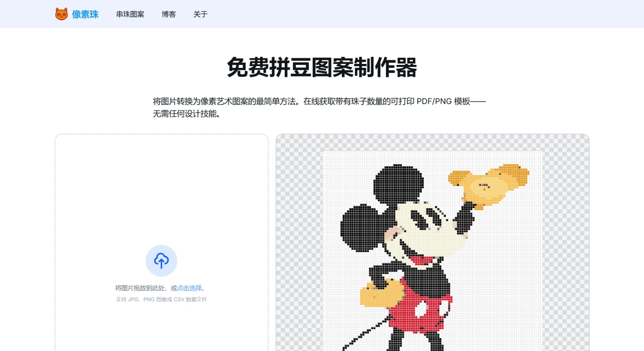Select the 免费拼豆图案制作器 page heading
644x351 pixels.
[321, 67]
